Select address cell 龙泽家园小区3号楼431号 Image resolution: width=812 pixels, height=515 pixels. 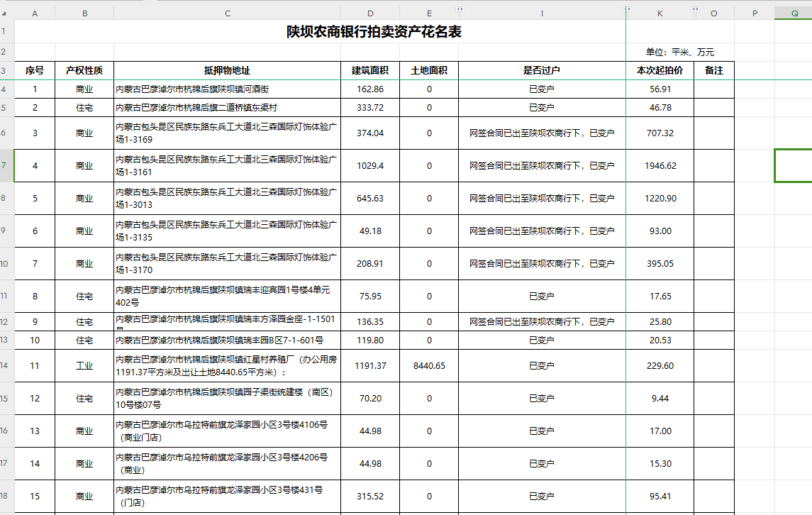(228, 496)
